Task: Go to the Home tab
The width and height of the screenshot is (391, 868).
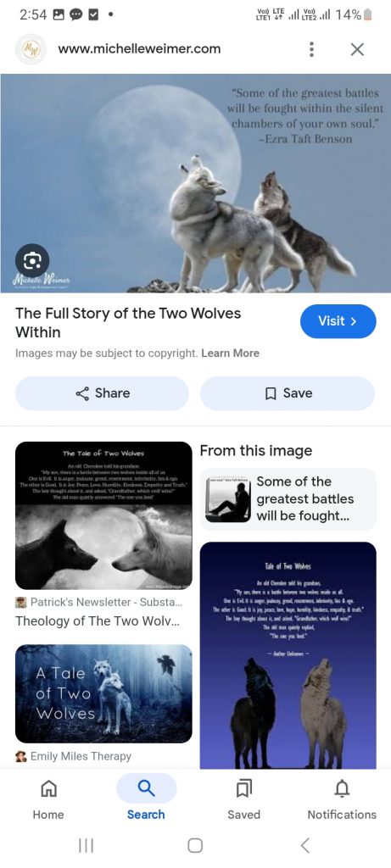Action: pos(48,798)
